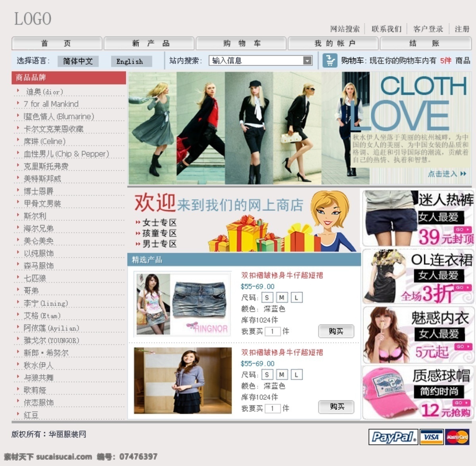Screen dimensions: 476x466
Task: Click 点击进入 on the banner
Action: point(447,174)
